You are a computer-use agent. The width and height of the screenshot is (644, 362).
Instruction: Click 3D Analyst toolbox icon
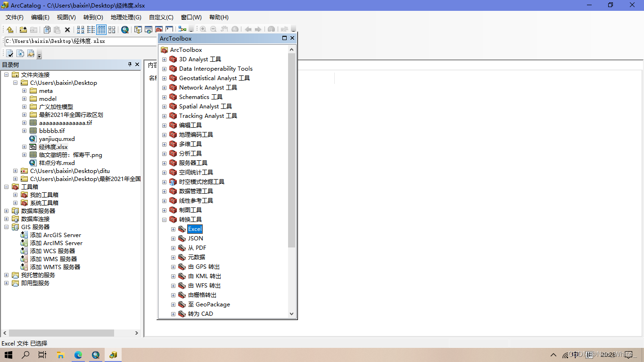(173, 59)
